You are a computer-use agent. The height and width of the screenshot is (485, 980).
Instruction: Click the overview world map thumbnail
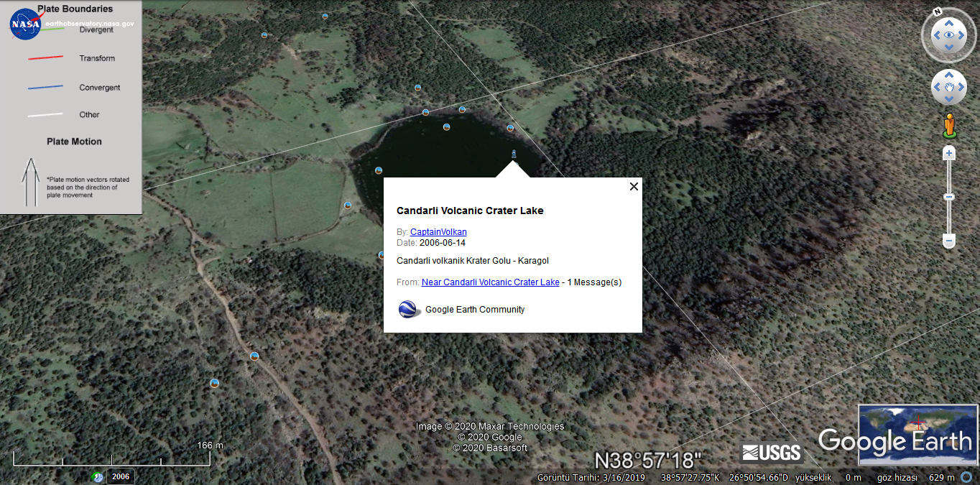click(917, 434)
